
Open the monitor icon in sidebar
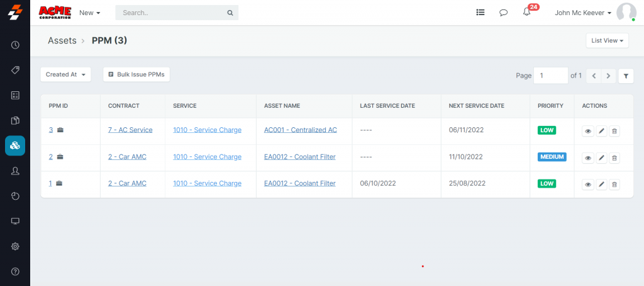point(15,221)
